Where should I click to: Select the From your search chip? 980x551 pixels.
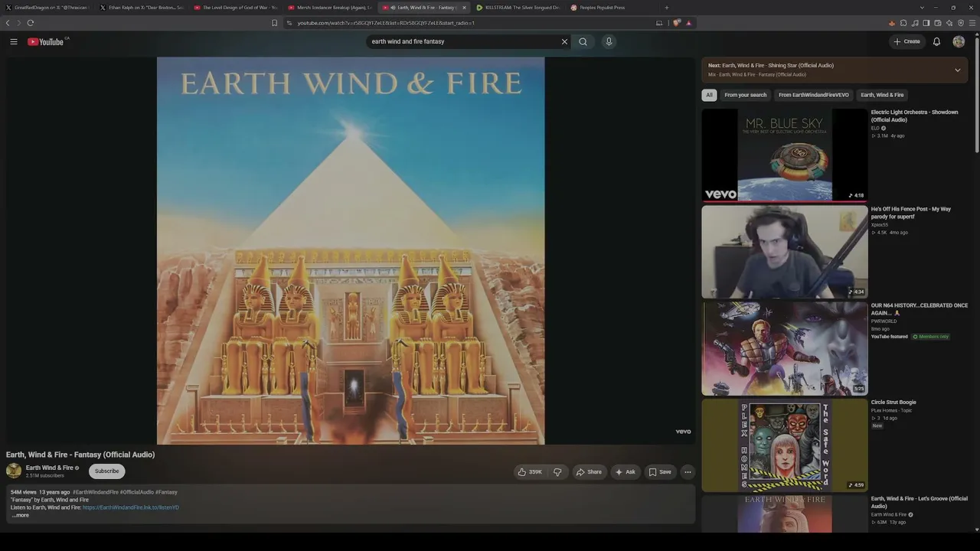pos(745,95)
